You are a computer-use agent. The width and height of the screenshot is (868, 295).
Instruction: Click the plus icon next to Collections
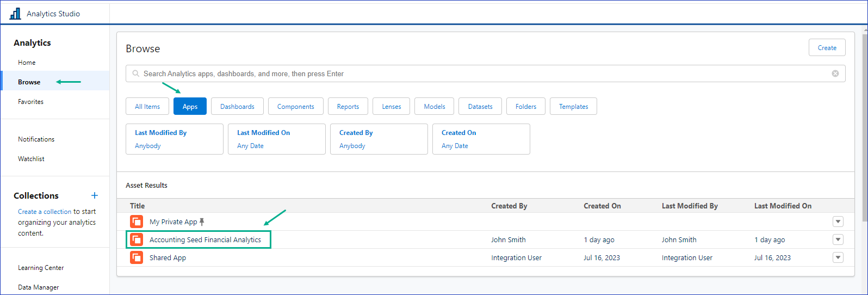(x=95, y=195)
